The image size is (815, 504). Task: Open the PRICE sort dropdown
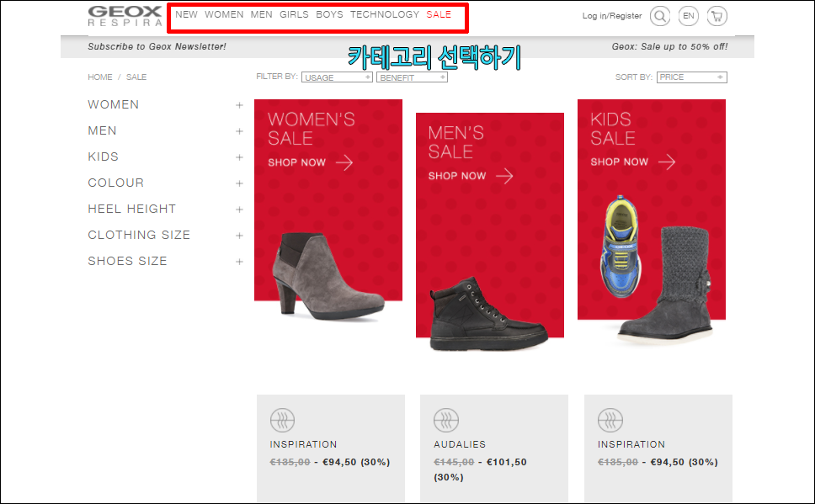pos(691,77)
